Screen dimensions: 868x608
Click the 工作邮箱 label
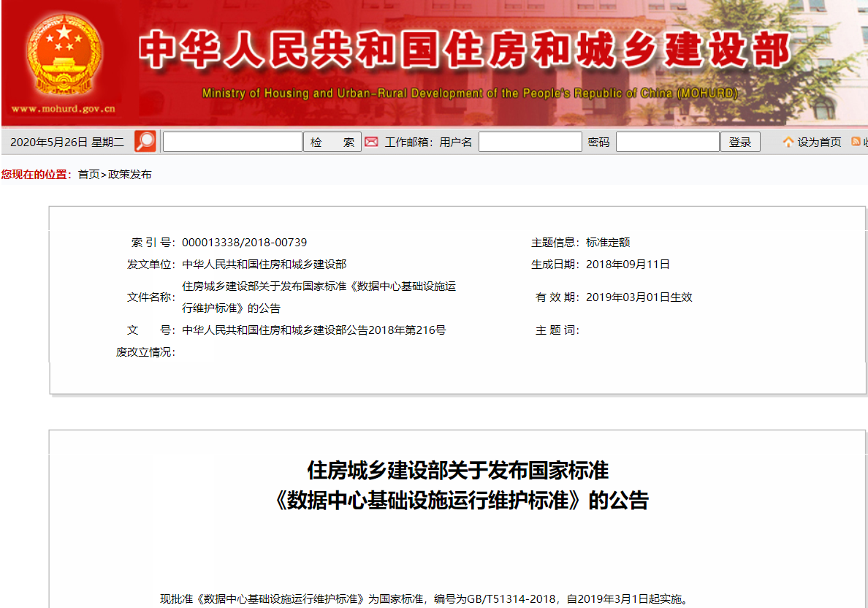point(407,142)
